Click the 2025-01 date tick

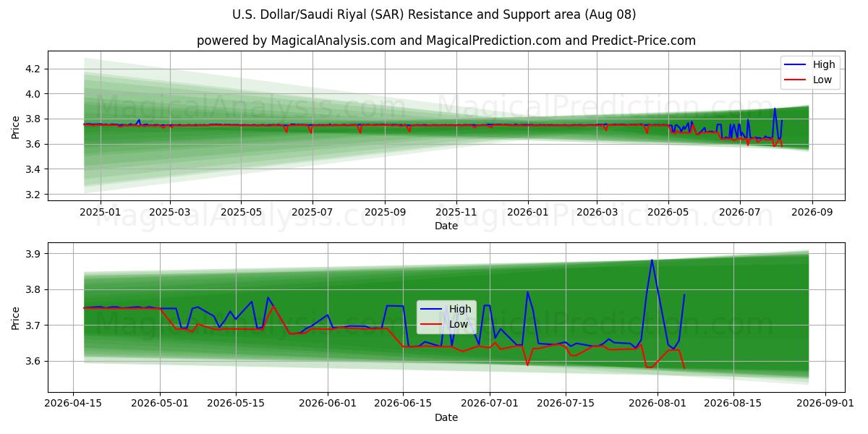click(100, 213)
